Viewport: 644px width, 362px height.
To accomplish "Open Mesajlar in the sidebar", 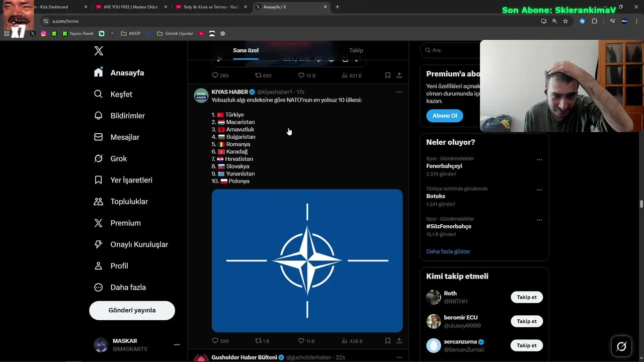I will pos(117,137).
